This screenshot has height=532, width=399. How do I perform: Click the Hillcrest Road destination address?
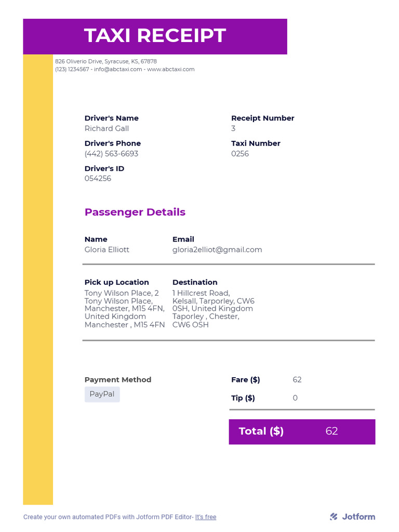pos(213,309)
